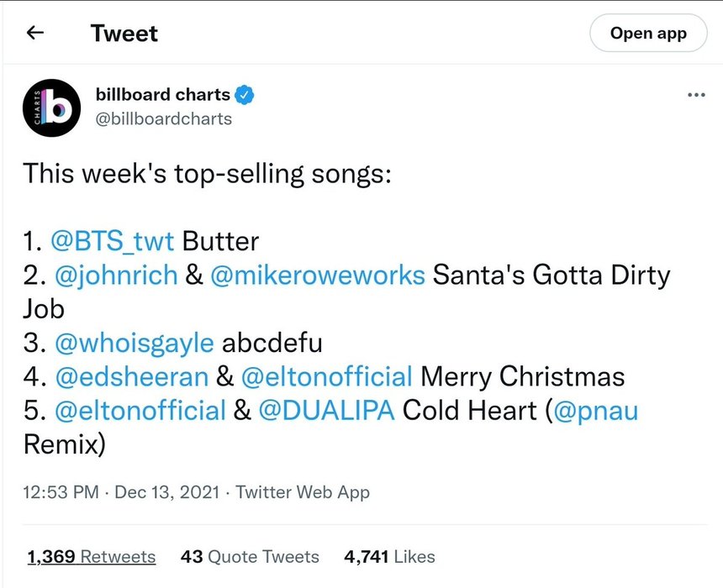View the 1,369 Retweets list
This screenshot has height=588, width=723.
tap(91, 557)
